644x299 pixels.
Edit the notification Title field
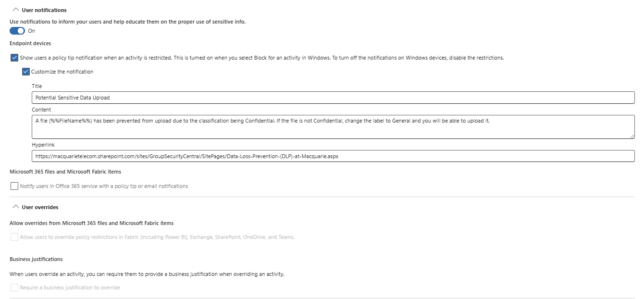(x=333, y=98)
